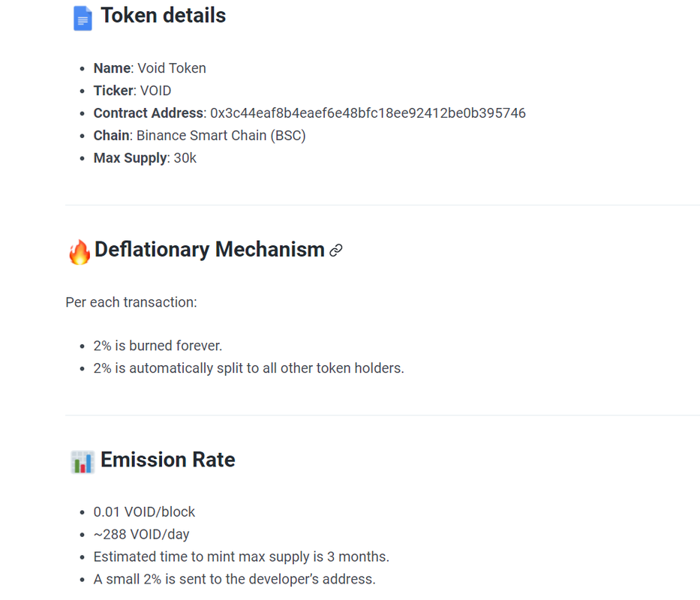Click the automatically split to holders bullet
The height and width of the screenshot is (600, 700).
click(x=248, y=368)
